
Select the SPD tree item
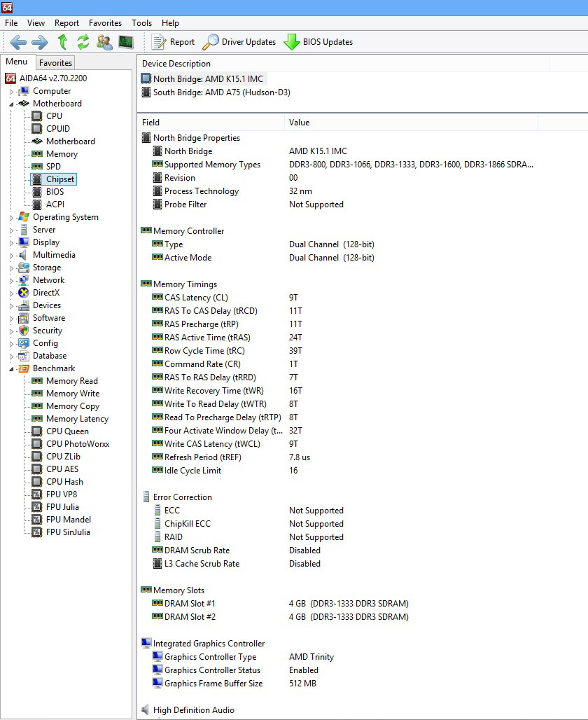pos(53,166)
